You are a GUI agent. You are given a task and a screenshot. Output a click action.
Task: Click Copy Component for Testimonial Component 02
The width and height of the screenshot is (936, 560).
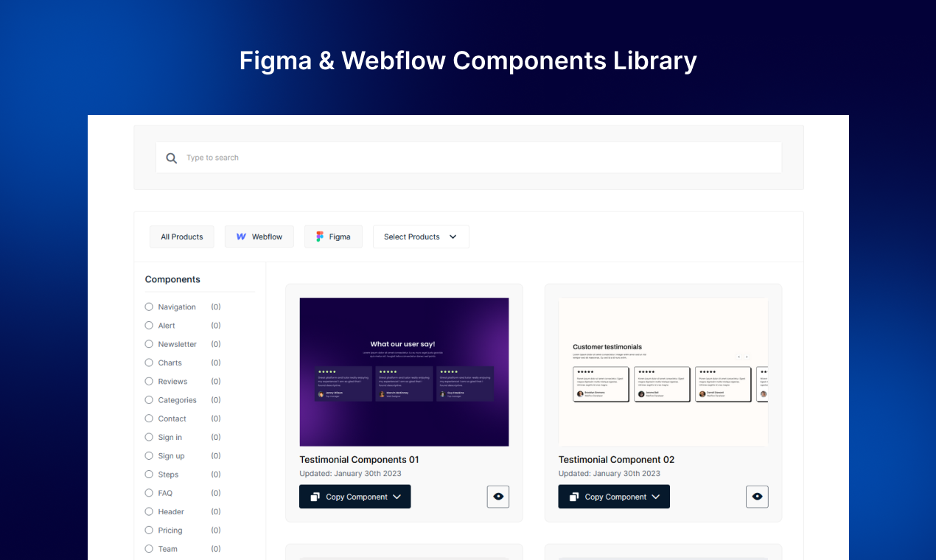coord(614,497)
